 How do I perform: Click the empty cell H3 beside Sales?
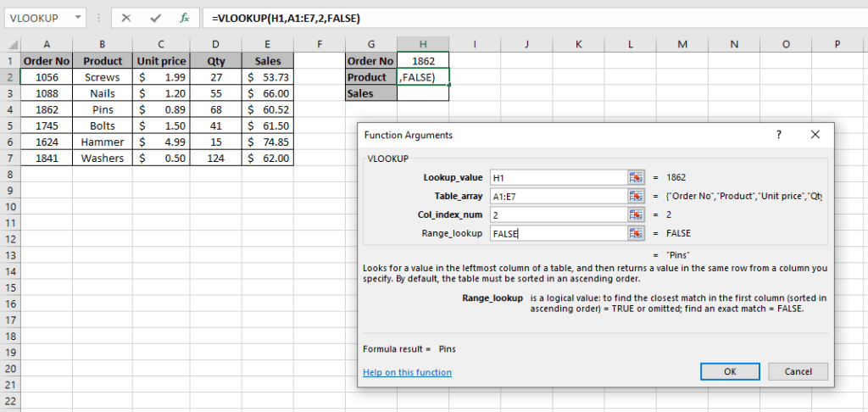[423, 93]
